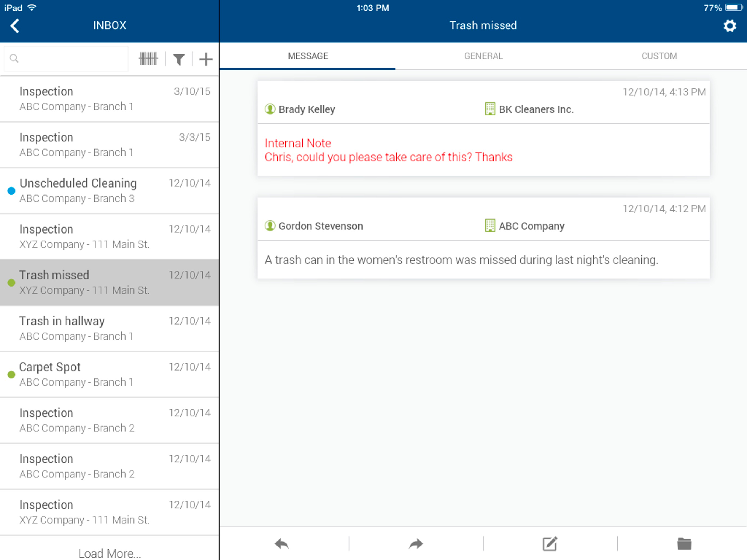This screenshot has width=747, height=560.
Task: Tap the note text to Chris
Action: [388, 157]
